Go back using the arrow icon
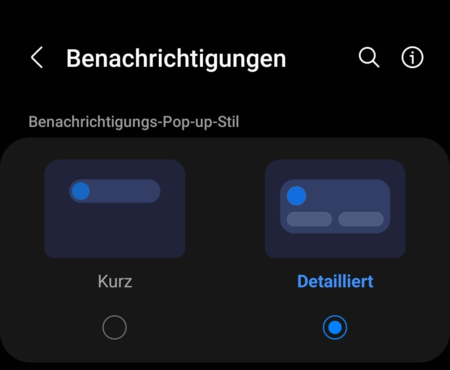This screenshot has width=450, height=370. point(37,58)
